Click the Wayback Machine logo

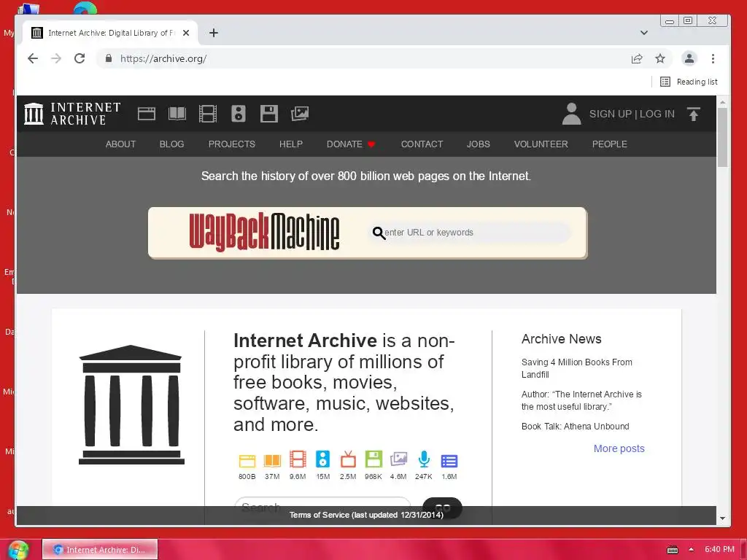pos(264,232)
